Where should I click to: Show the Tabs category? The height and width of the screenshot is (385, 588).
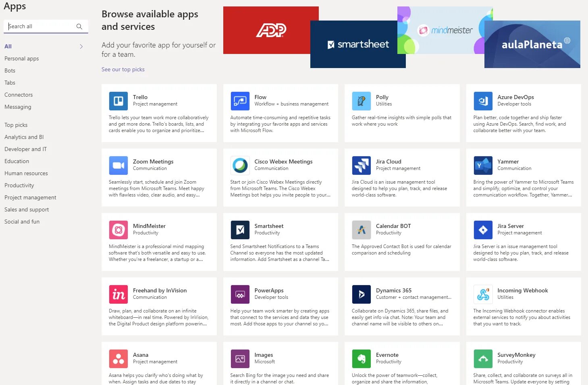coord(10,83)
